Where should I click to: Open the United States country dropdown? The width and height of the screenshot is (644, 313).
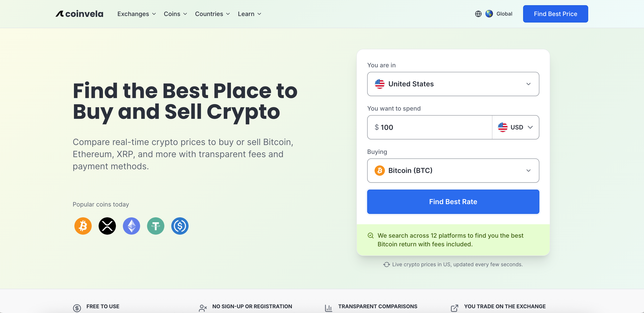pos(453,84)
